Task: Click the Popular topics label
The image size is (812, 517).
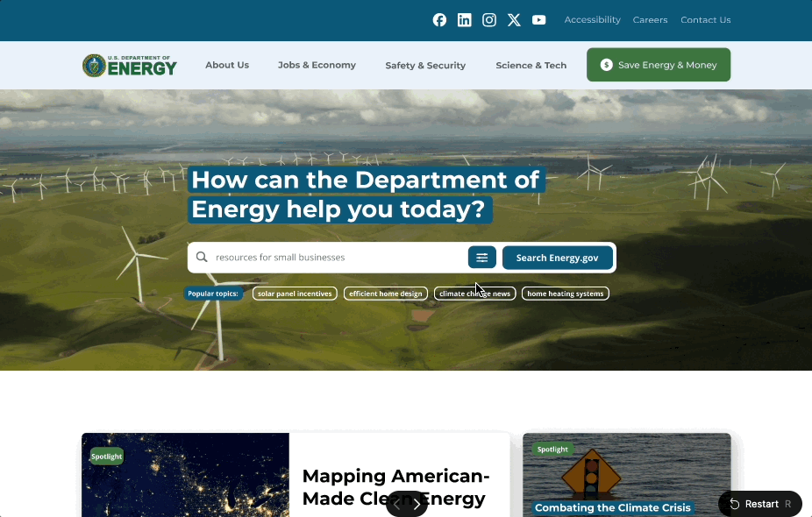Action: [x=213, y=294]
